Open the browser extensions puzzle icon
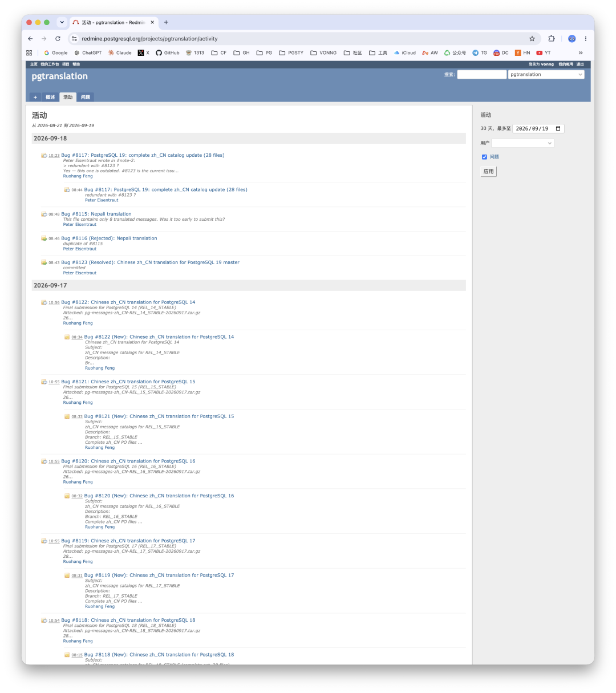The image size is (616, 693). tap(552, 39)
